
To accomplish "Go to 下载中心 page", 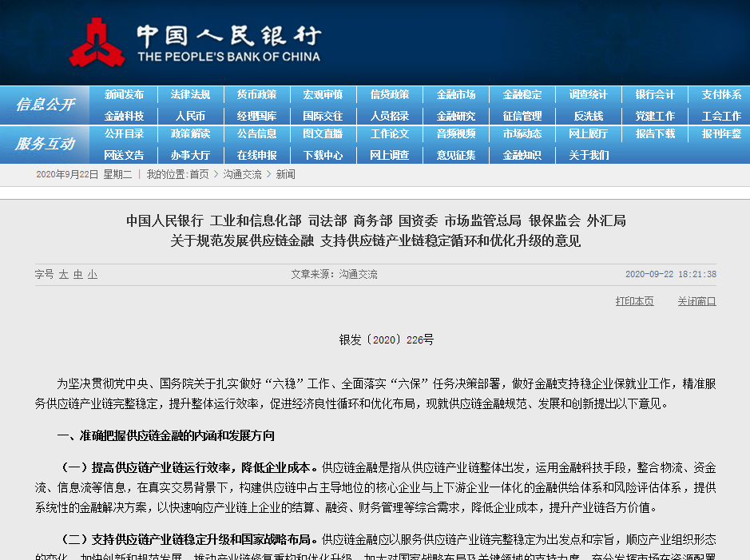I will pyautogui.click(x=323, y=156).
